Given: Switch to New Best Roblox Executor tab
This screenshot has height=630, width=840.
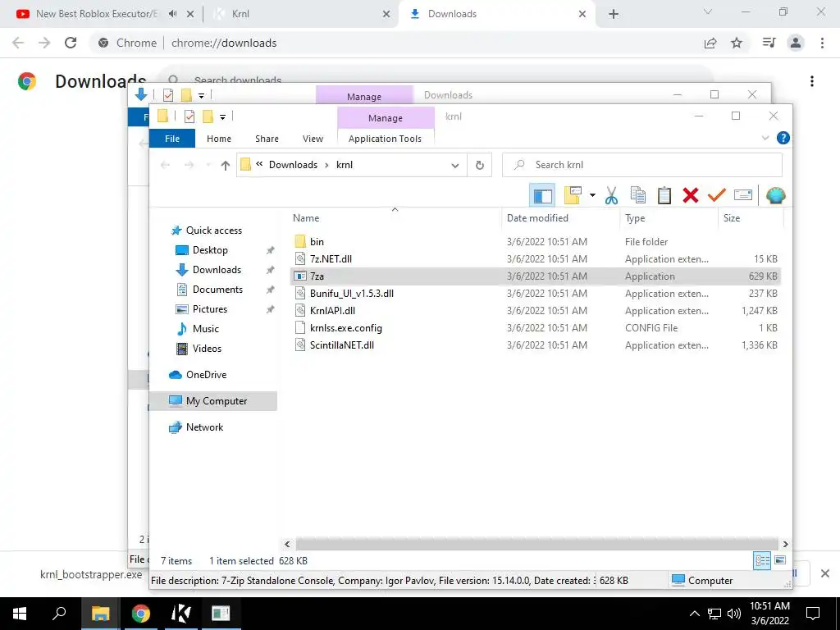Looking at the screenshot, I should click(x=97, y=14).
